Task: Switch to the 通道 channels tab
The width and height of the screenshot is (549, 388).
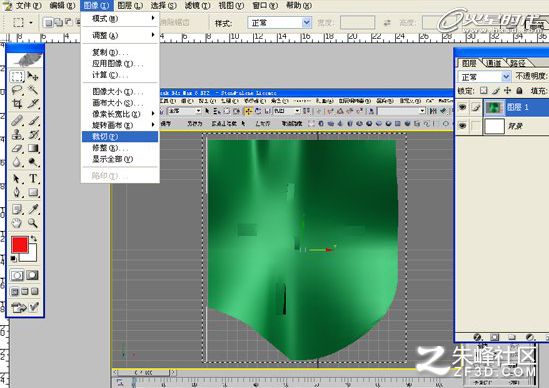Action: pos(493,63)
